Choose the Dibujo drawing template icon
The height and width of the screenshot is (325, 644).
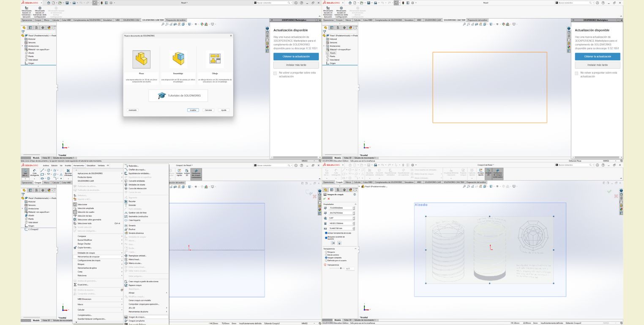(214, 59)
